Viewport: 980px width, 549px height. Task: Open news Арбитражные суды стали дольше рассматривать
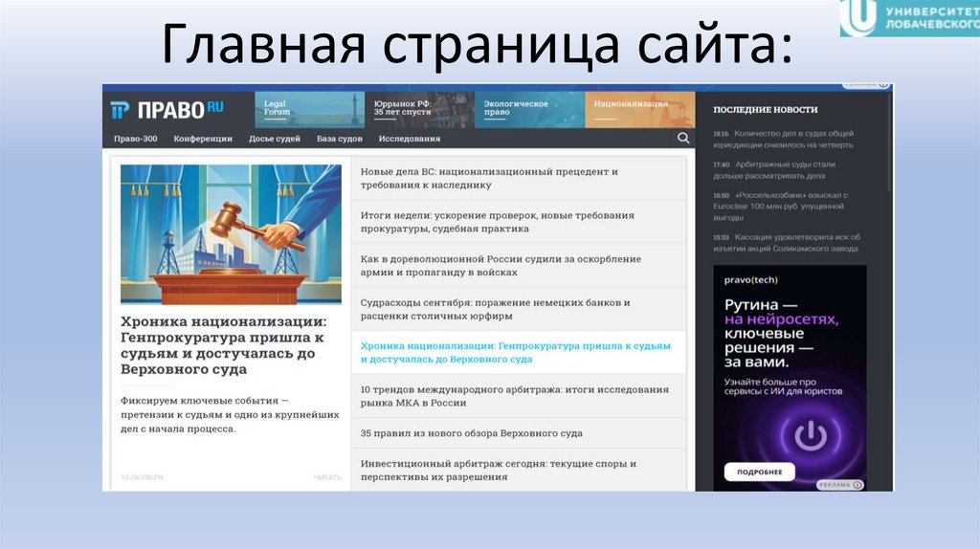coord(774,170)
